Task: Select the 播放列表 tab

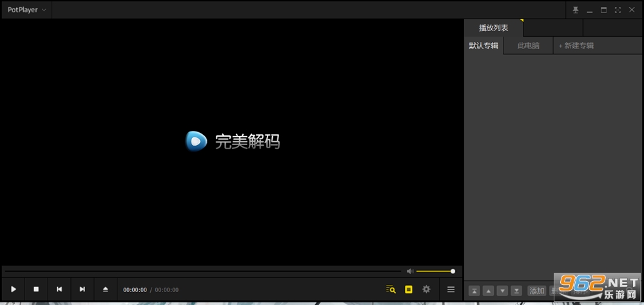Action: coord(493,28)
